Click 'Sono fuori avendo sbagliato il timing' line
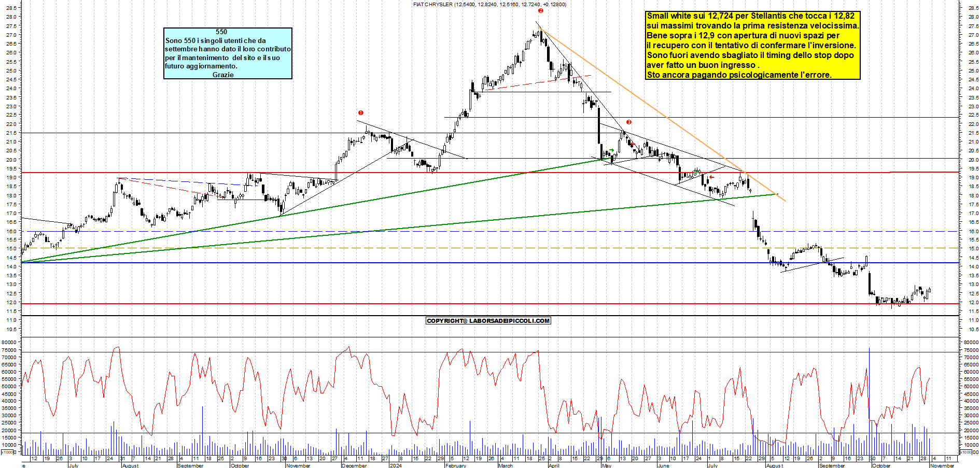 [750, 55]
